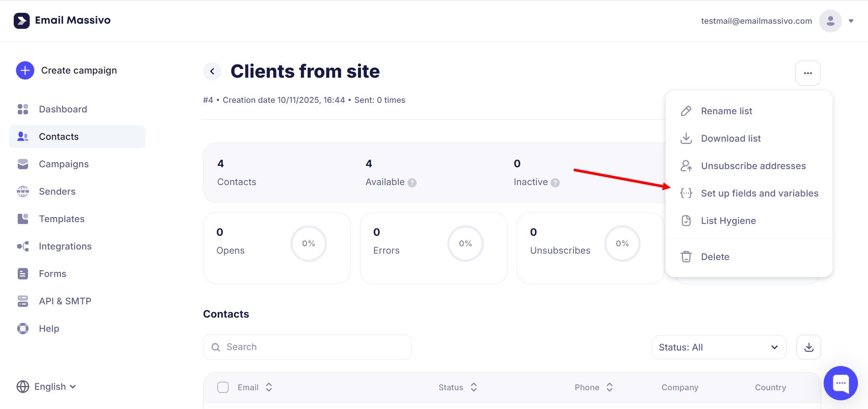The height and width of the screenshot is (409, 868).
Task: Click the Inactive help question mark
Action: pyautogui.click(x=555, y=183)
